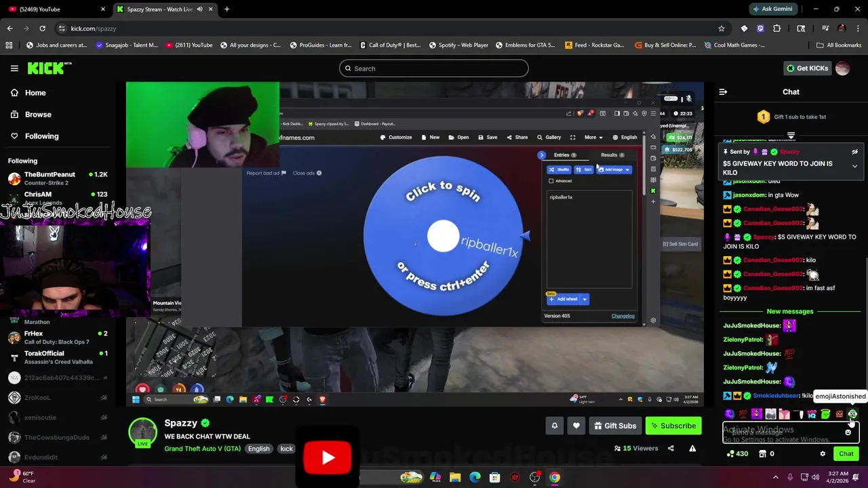Hide the pinned message in chat
The width and height of the screenshot is (868, 488).
click(854, 152)
